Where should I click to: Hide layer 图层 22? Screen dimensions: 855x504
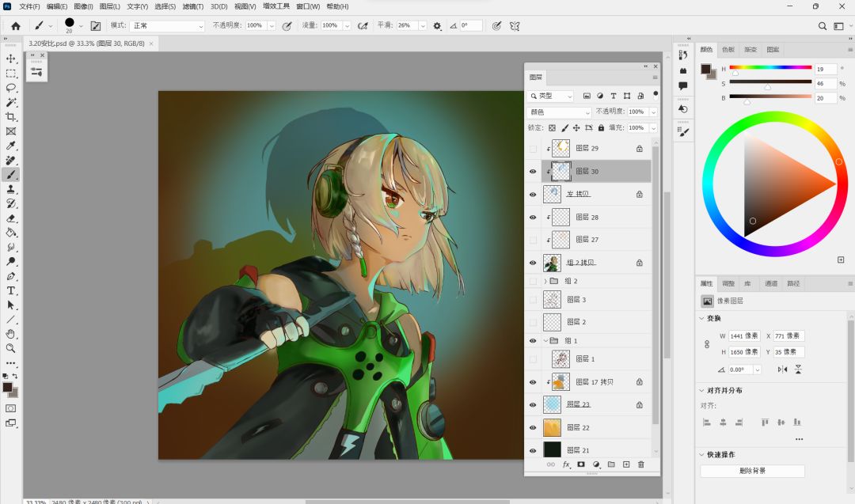(533, 428)
